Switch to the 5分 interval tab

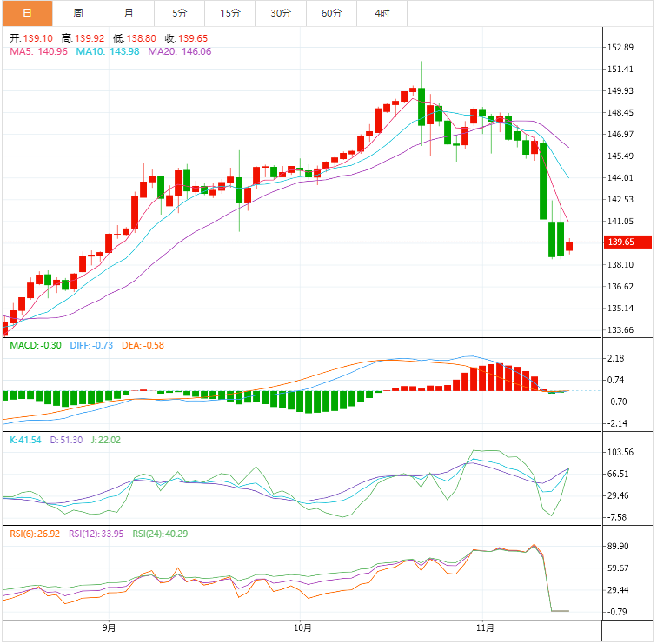(179, 13)
